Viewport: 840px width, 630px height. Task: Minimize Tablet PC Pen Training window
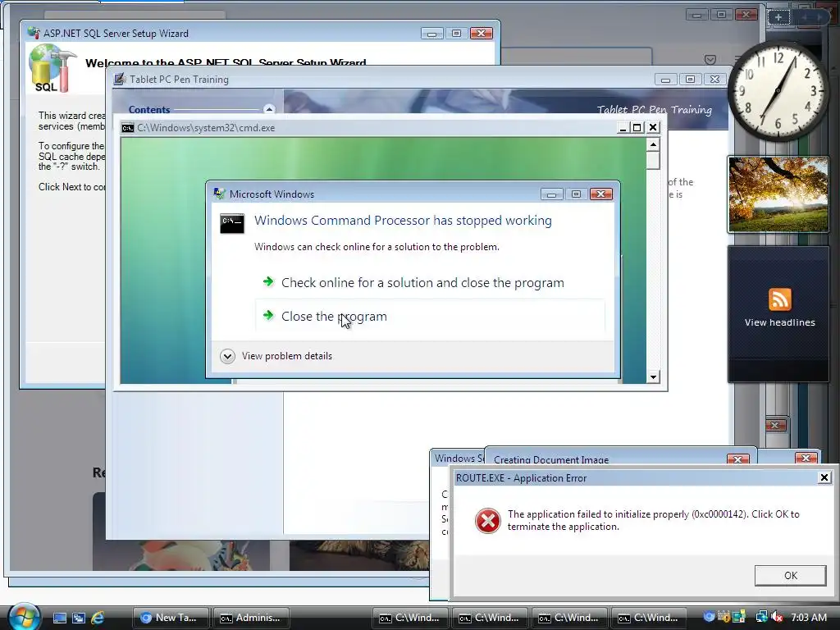click(x=665, y=80)
